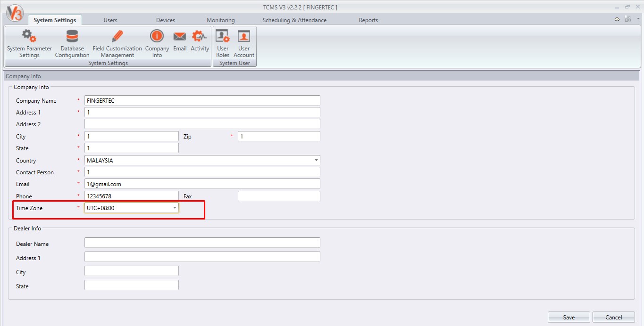
Task: Click the layout icon at top right
Action: (627, 19)
